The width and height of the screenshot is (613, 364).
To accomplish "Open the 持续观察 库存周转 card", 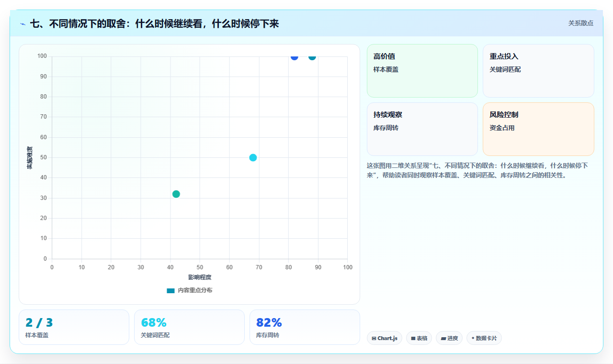I will click(422, 129).
